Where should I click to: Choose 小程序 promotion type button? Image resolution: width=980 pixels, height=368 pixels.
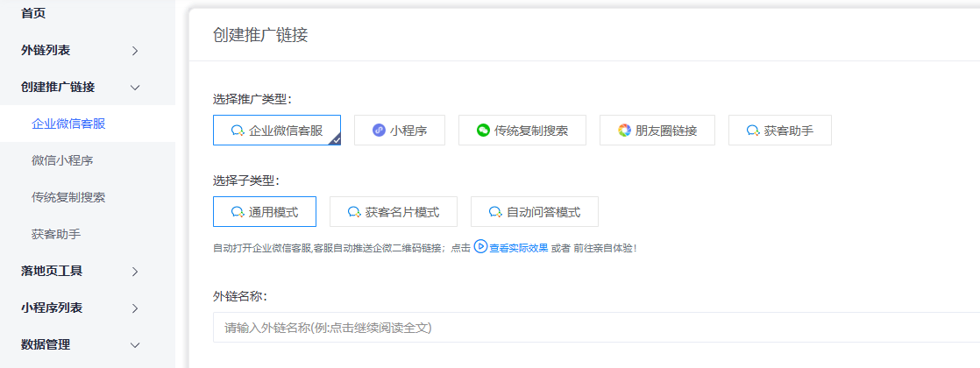click(x=400, y=130)
